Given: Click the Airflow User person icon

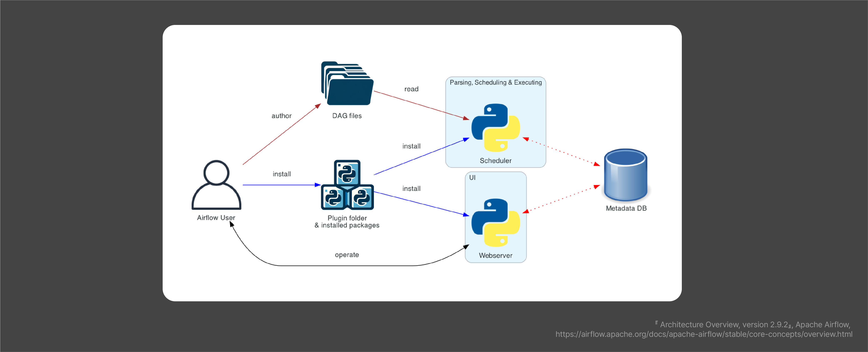Looking at the screenshot, I should point(216,185).
